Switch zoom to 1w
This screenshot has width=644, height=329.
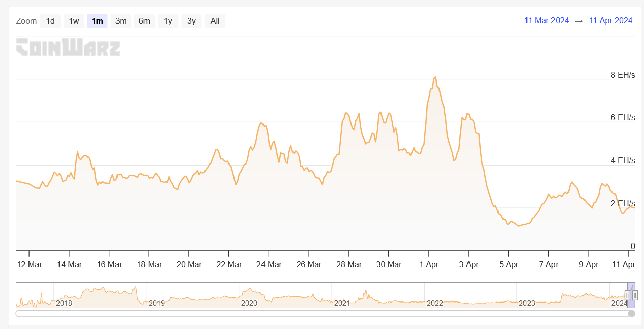(x=74, y=21)
